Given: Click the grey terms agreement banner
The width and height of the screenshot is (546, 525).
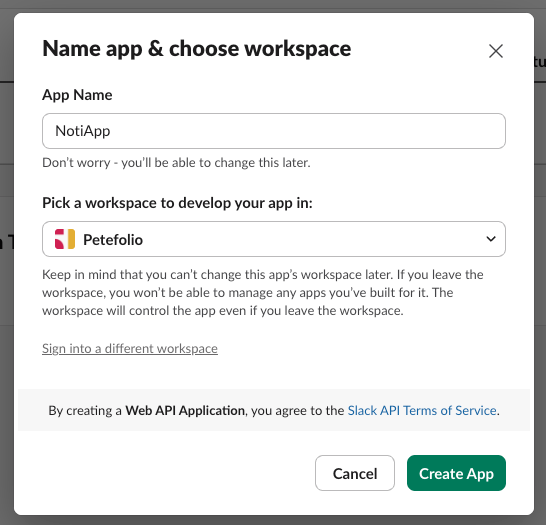Looking at the screenshot, I should coord(274,410).
